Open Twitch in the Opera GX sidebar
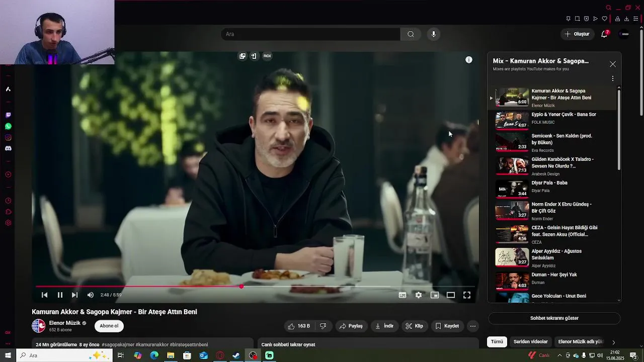Image resolution: width=644 pixels, height=362 pixels. coord(8,115)
